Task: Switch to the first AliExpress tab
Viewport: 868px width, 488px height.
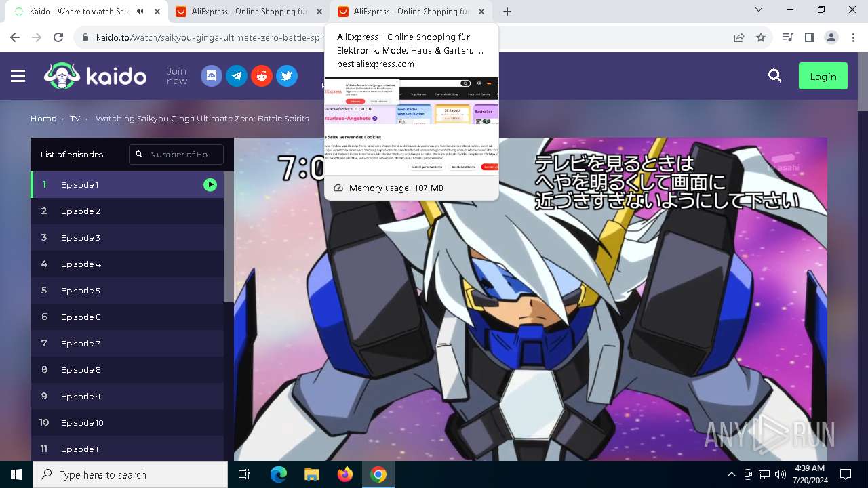Action: point(248,12)
